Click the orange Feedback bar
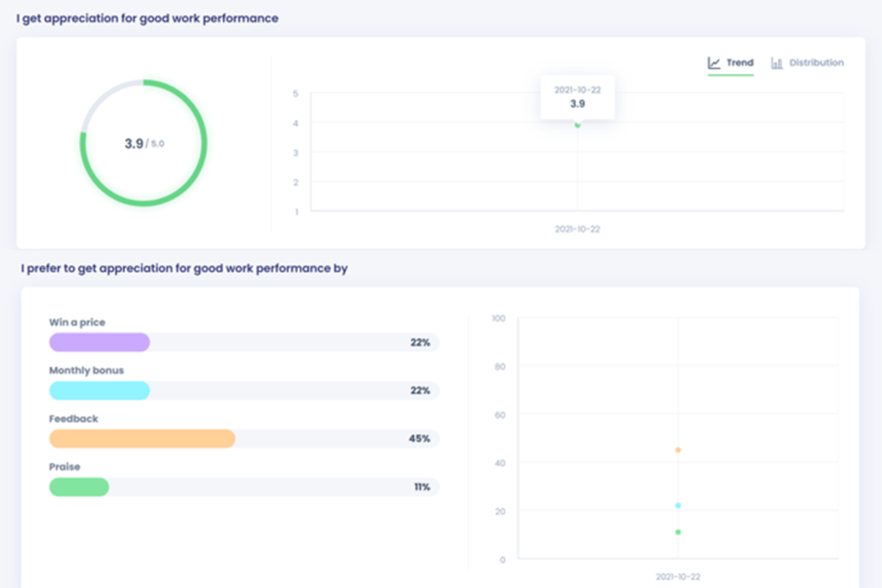Viewport: 882px width, 588px height. 142,438
